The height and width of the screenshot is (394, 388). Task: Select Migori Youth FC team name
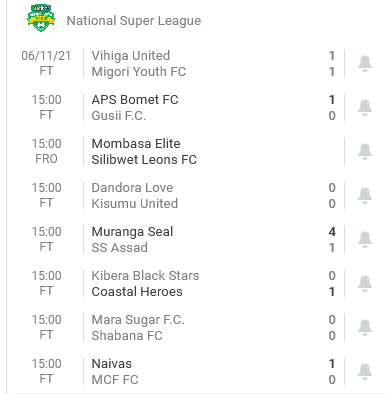pos(139,72)
